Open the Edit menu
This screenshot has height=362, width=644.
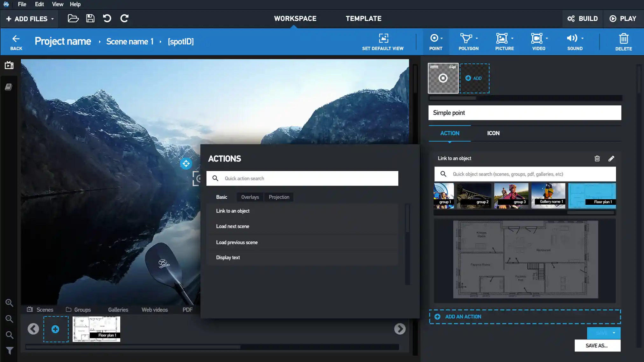39,4
